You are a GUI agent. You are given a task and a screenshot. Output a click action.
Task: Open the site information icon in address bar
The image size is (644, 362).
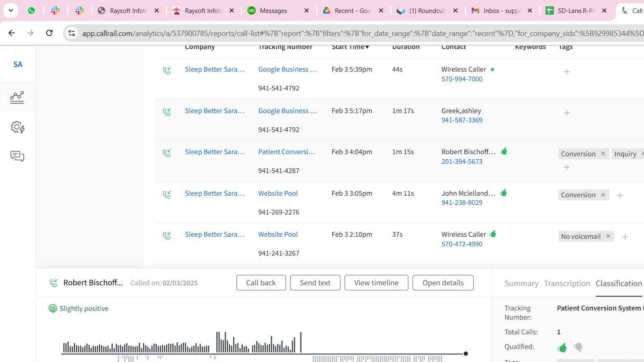click(72, 33)
